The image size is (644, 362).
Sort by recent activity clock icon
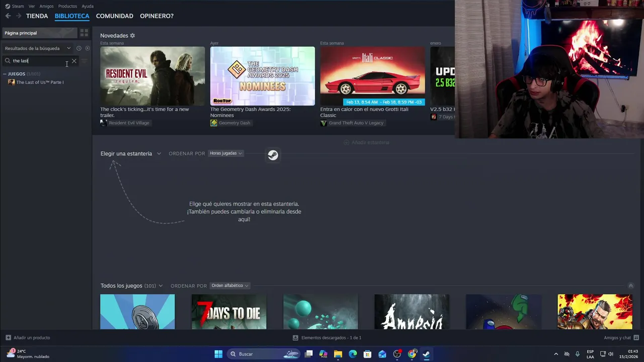pyautogui.click(x=79, y=48)
